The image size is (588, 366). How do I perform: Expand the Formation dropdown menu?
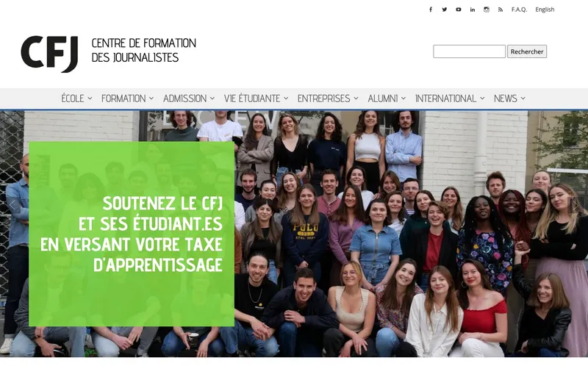pos(127,98)
